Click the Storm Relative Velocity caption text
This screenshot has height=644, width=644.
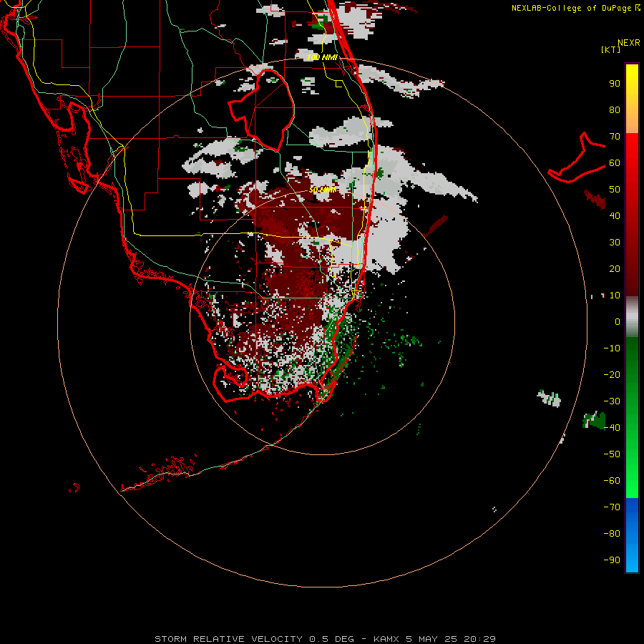325,639
